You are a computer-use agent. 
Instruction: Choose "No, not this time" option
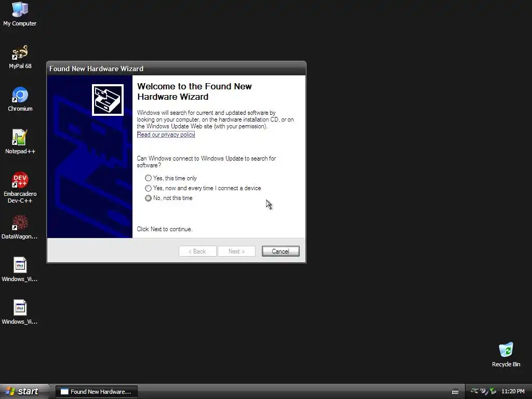pos(169,198)
